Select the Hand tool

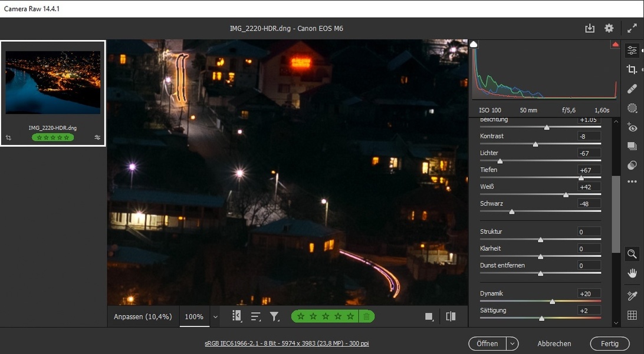(x=632, y=273)
